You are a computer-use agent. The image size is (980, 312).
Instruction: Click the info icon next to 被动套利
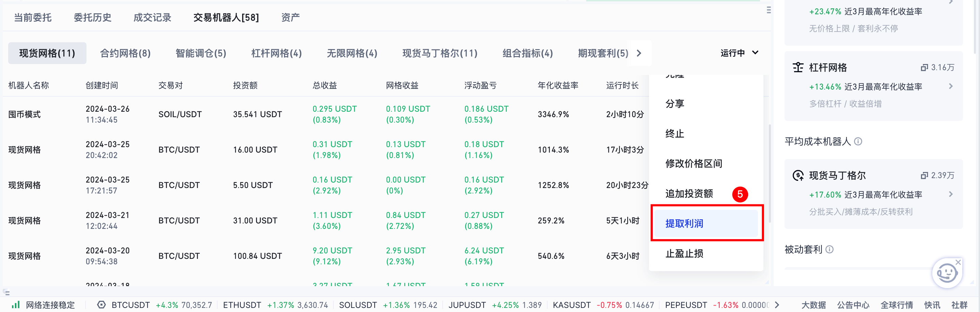pyautogui.click(x=830, y=249)
